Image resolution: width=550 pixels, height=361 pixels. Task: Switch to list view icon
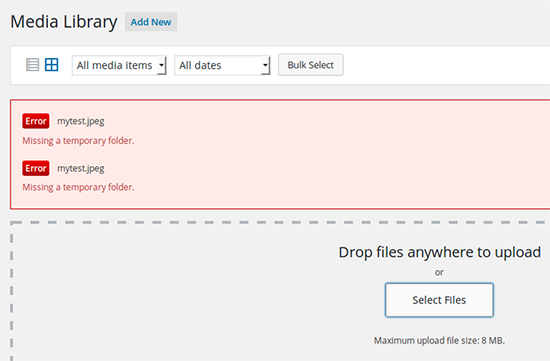pos(33,65)
